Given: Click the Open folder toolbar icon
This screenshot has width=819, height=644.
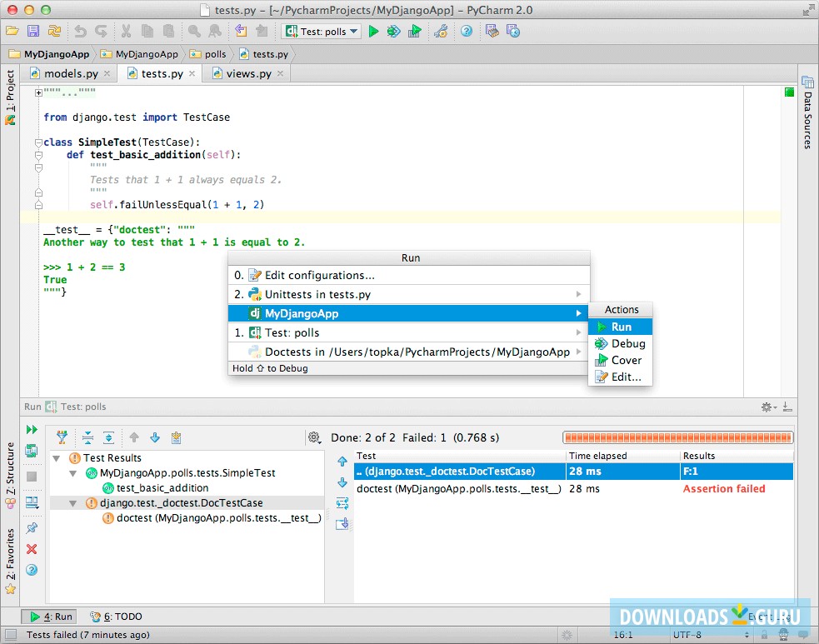Looking at the screenshot, I should [12, 32].
